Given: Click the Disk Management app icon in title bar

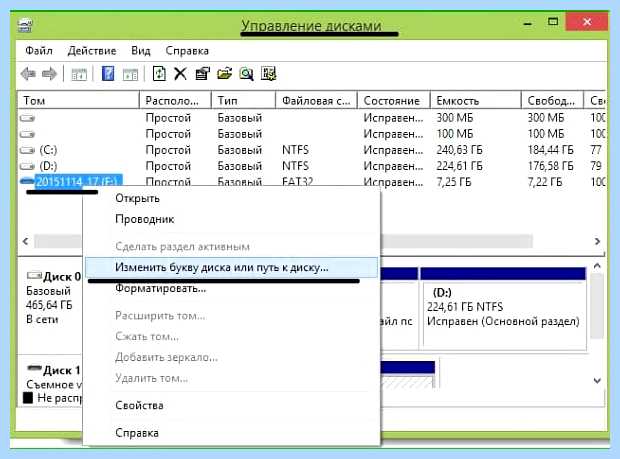Looking at the screenshot, I should tap(25, 25).
